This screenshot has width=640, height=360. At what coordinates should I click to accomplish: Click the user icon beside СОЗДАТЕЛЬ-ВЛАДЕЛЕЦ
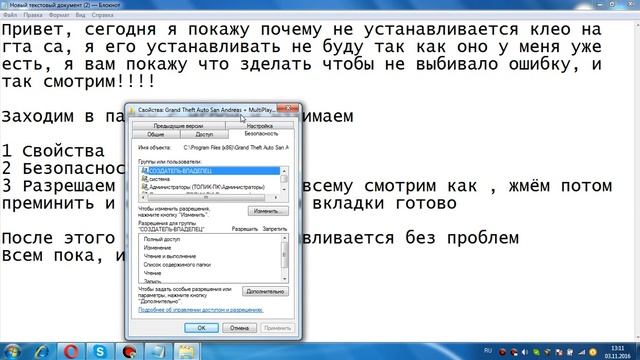(x=144, y=171)
